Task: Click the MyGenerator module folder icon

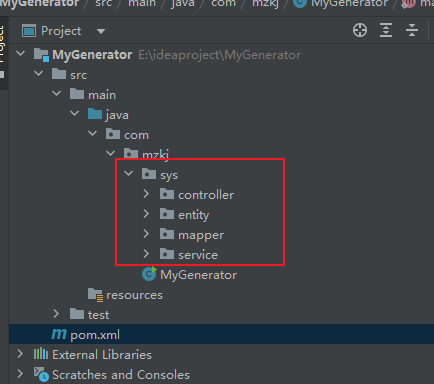Action: pos(41,54)
